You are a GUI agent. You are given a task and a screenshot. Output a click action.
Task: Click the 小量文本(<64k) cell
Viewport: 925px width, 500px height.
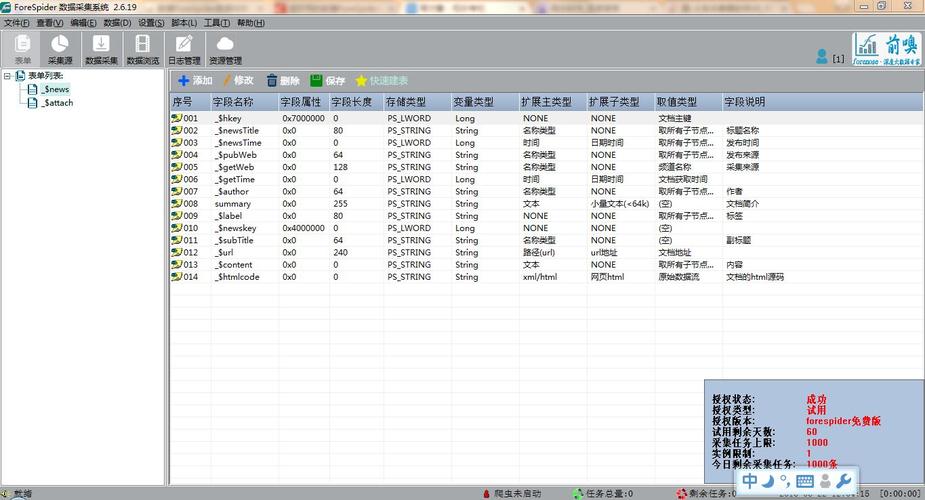point(620,203)
